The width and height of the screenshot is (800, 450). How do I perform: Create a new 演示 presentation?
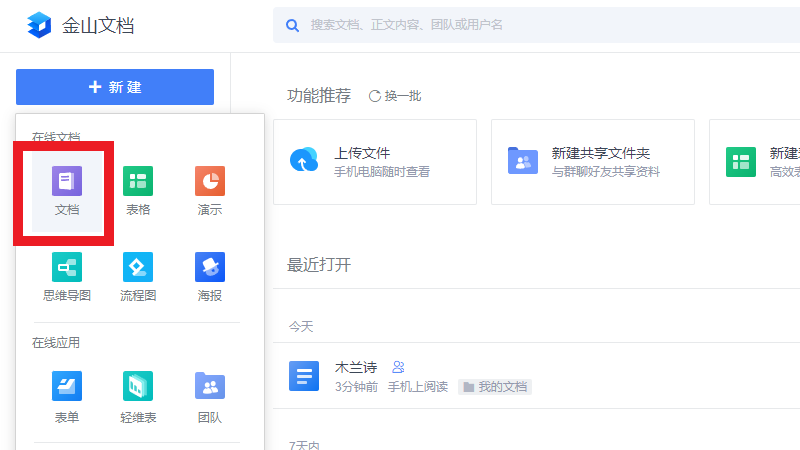click(x=210, y=190)
